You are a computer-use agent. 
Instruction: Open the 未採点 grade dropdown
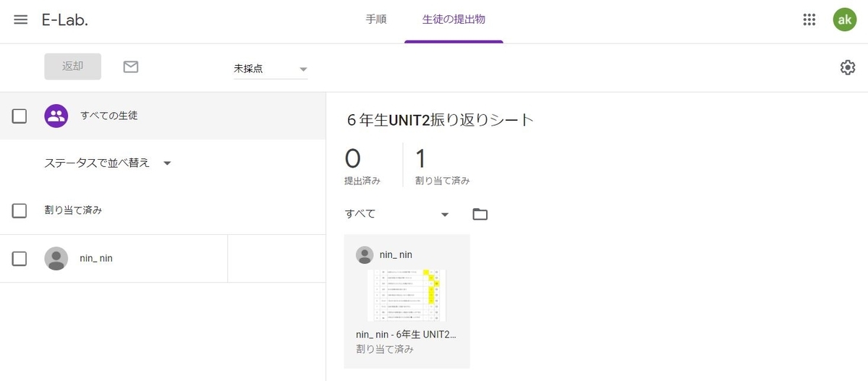pyautogui.click(x=271, y=69)
